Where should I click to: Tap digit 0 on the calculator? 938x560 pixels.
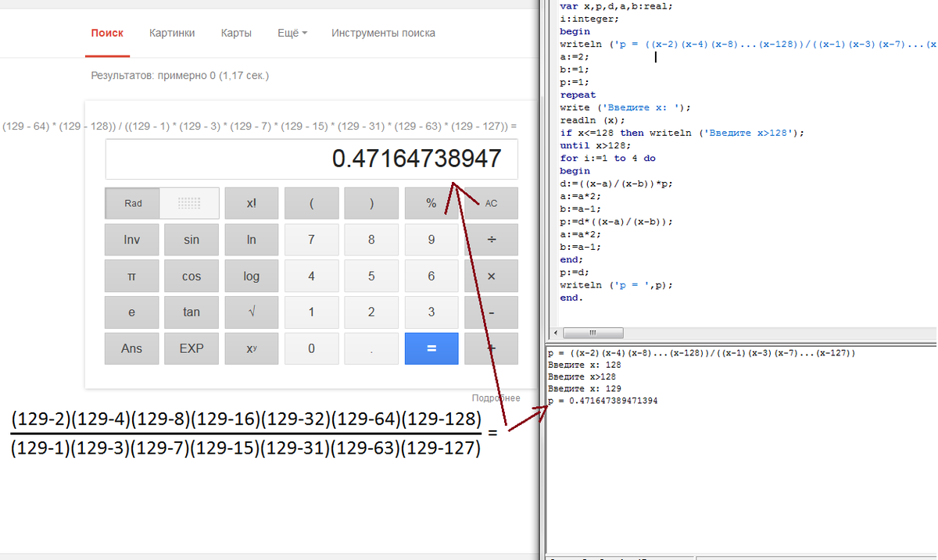311,348
